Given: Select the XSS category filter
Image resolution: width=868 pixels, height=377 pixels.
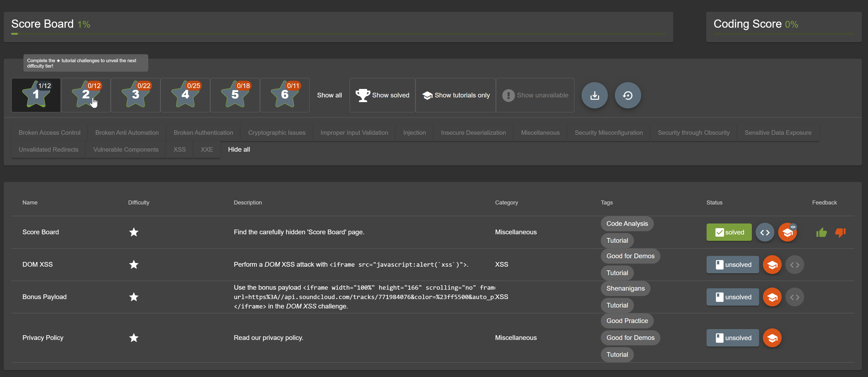Looking at the screenshot, I should tap(179, 150).
